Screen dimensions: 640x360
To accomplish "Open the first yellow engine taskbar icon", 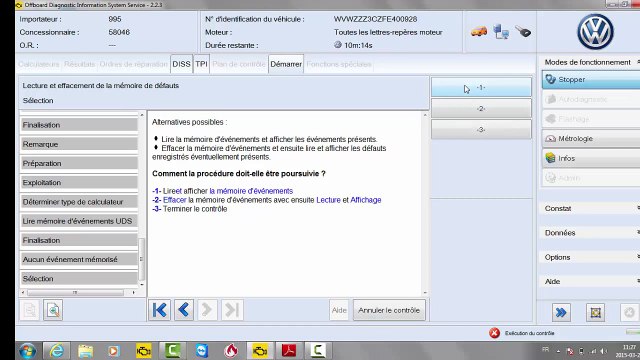I will click(x=144, y=351).
